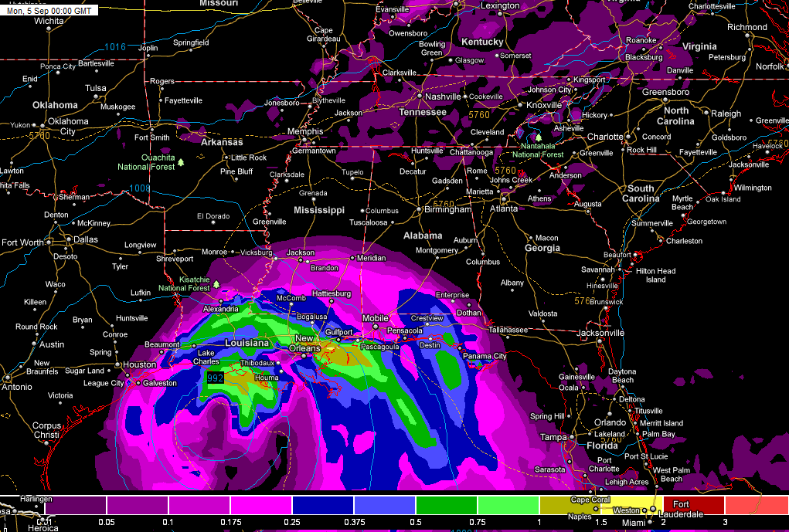Click the 'Orlando' city label
The width and height of the screenshot is (789, 532).
610,422
